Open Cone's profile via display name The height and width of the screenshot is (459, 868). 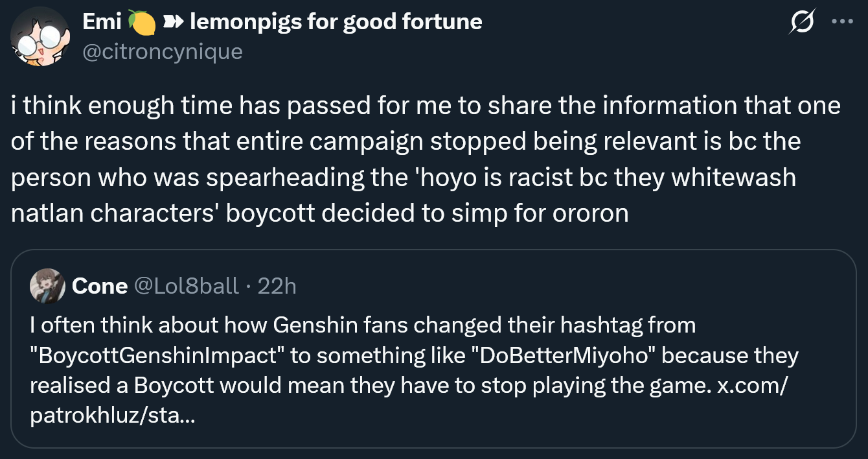[100, 286]
